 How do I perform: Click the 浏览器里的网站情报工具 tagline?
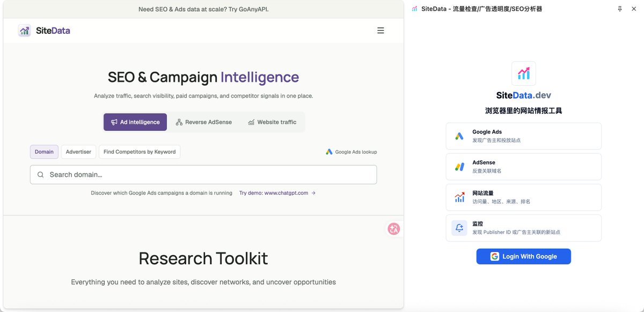click(x=524, y=111)
